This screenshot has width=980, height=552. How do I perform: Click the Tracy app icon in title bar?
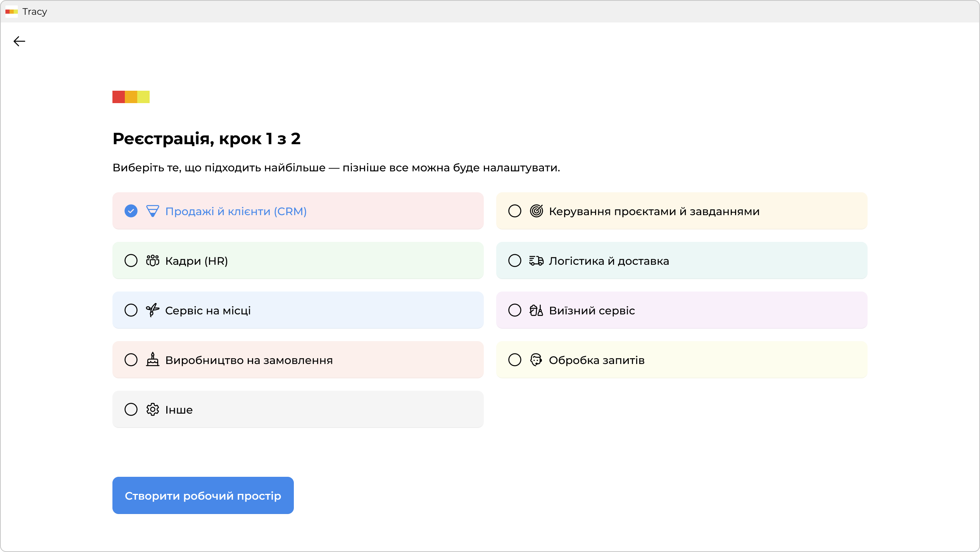point(12,12)
